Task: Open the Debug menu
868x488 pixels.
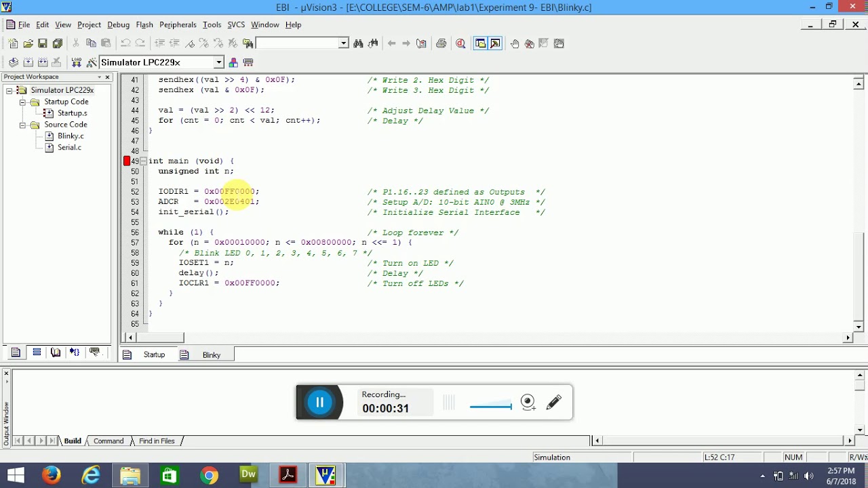Action: (118, 24)
